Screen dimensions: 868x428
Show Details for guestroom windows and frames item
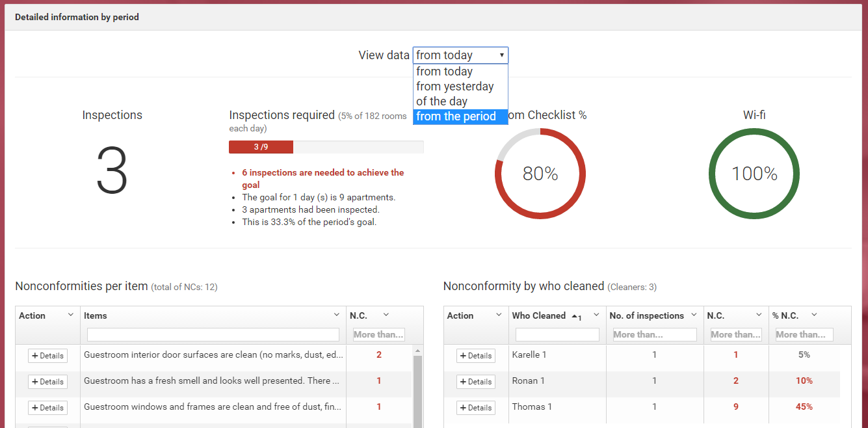click(x=47, y=408)
